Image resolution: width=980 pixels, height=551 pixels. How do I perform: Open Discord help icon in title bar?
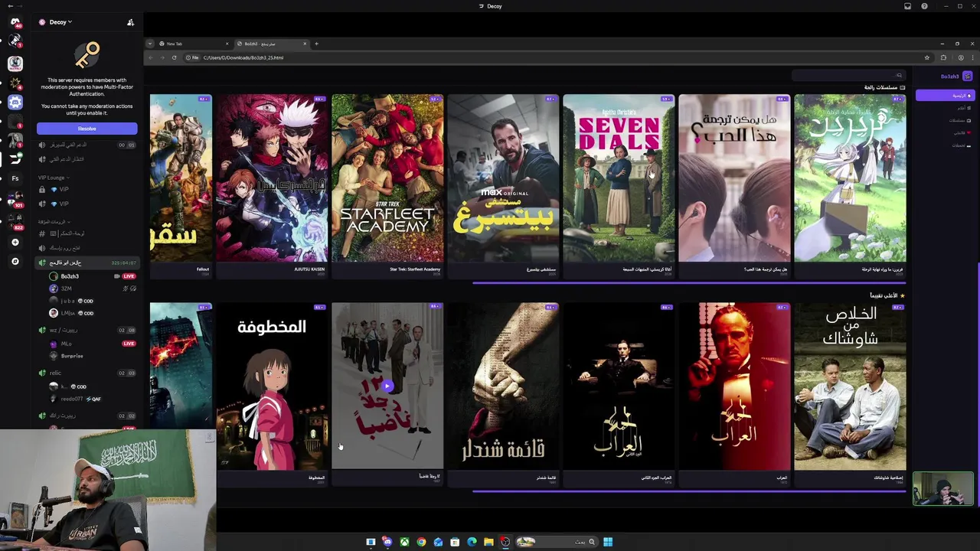coord(925,6)
